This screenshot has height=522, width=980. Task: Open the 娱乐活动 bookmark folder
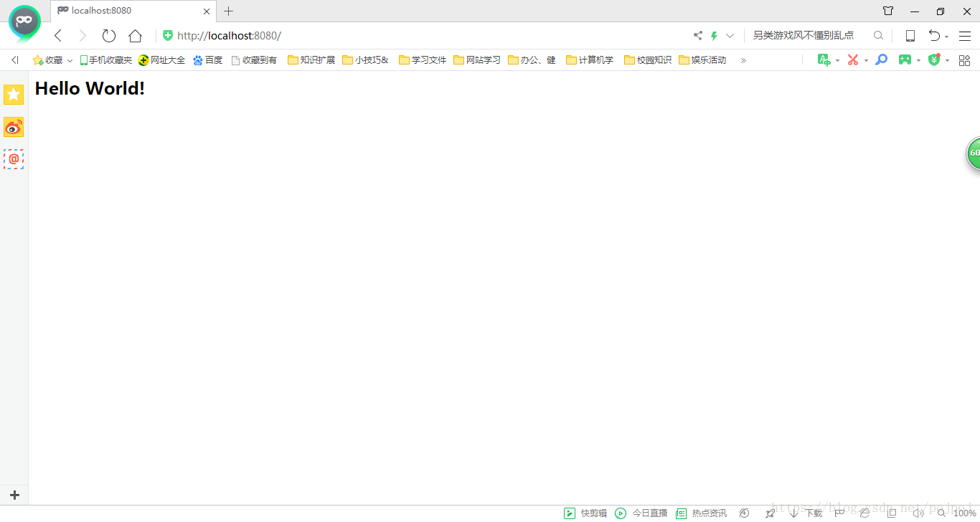pyautogui.click(x=702, y=60)
